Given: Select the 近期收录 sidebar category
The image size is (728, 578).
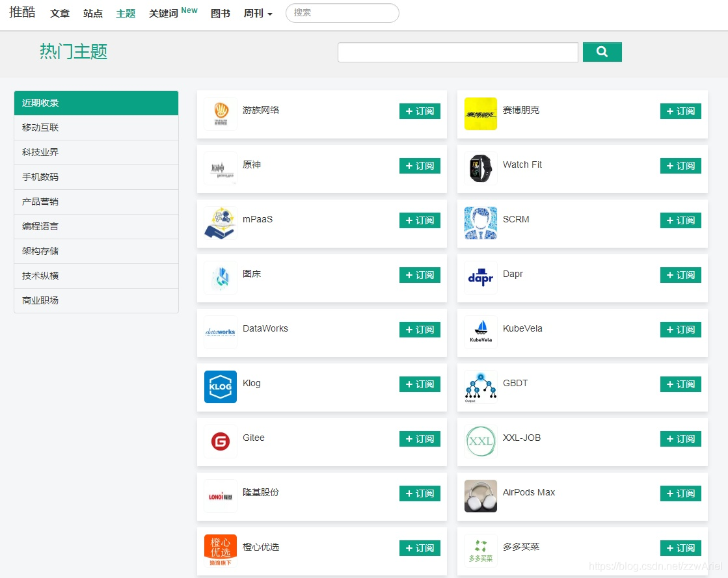Looking at the screenshot, I should tap(96, 103).
